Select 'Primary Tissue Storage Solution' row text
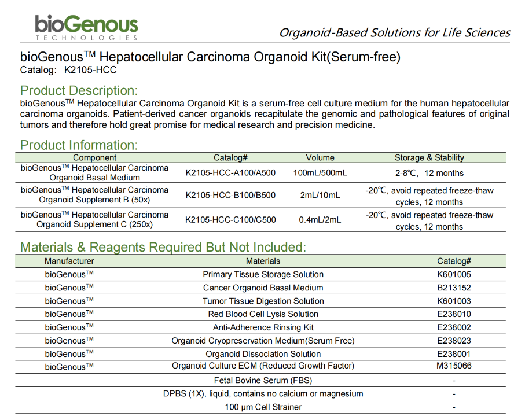525x420 pixels. coord(263,274)
